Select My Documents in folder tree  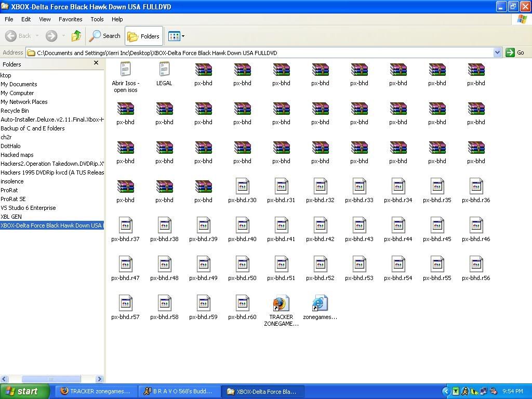pyautogui.click(x=19, y=84)
